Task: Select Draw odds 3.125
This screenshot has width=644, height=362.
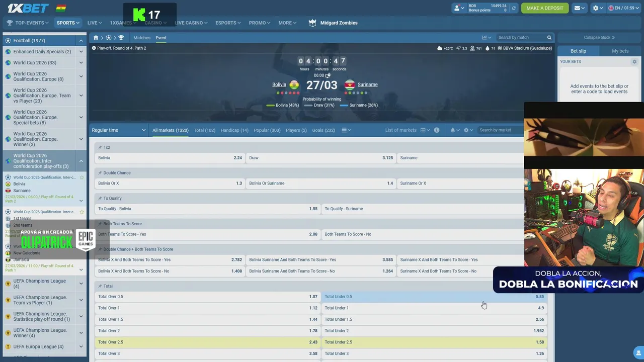Action: click(x=321, y=158)
